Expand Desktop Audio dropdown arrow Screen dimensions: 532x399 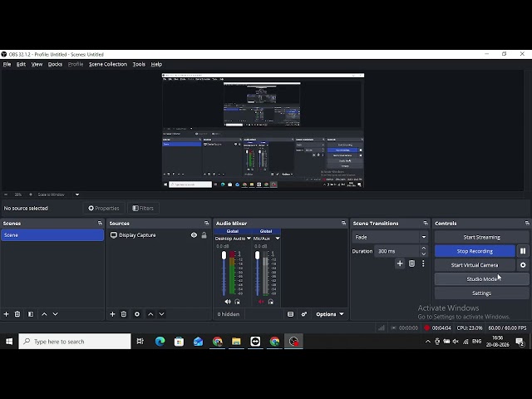click(249, 239)
